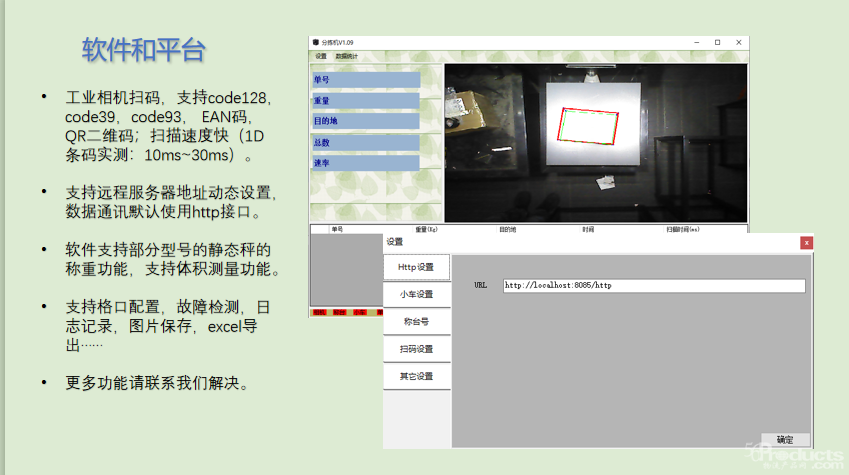Image resolution: width=849 pixels, height=475 pixels.
Task: Switch to the 小车设置 tab
Action: click(416, 294)
